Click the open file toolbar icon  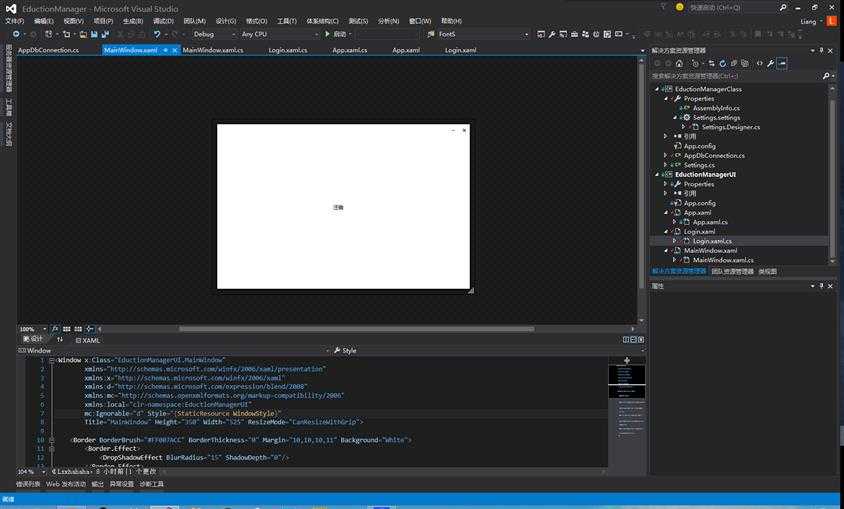point(83,34)
